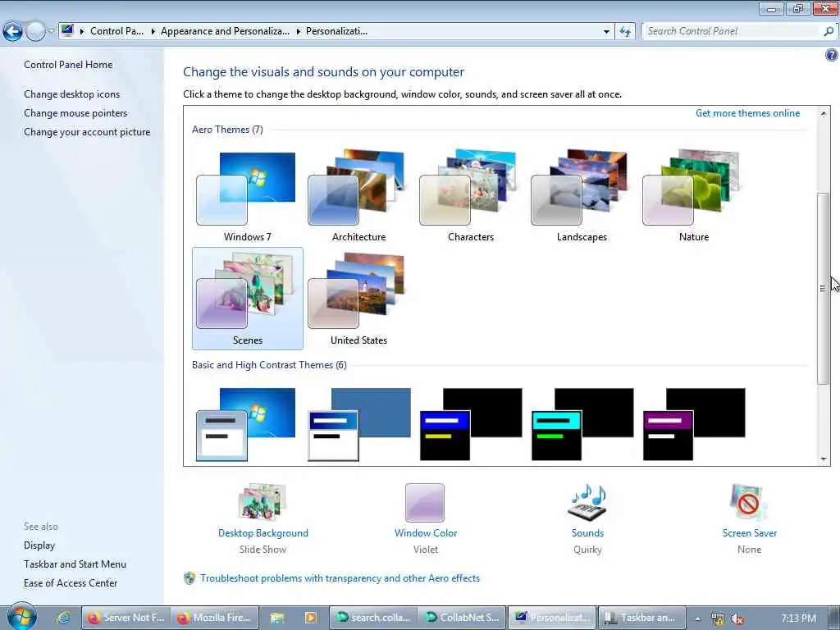The width and height of the screenshot is (840, 630).
Task: Choose the United States theme
Action: tap(358, 299)
